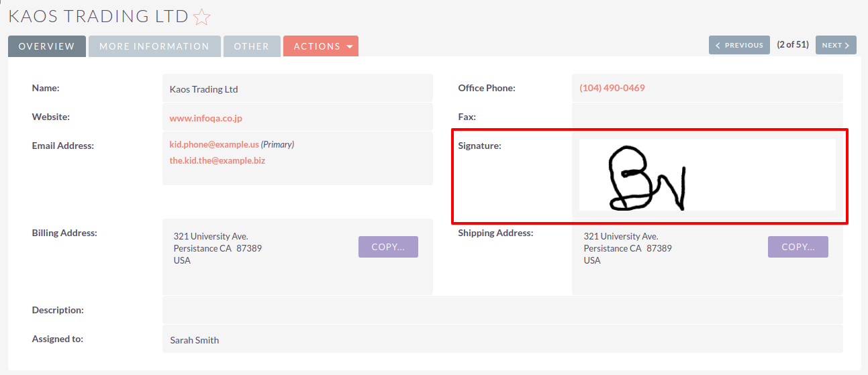The height and width of the screenshot is (375, 868).
Task: Click email the.kid.the@example.biz
Action: (217, 160)
